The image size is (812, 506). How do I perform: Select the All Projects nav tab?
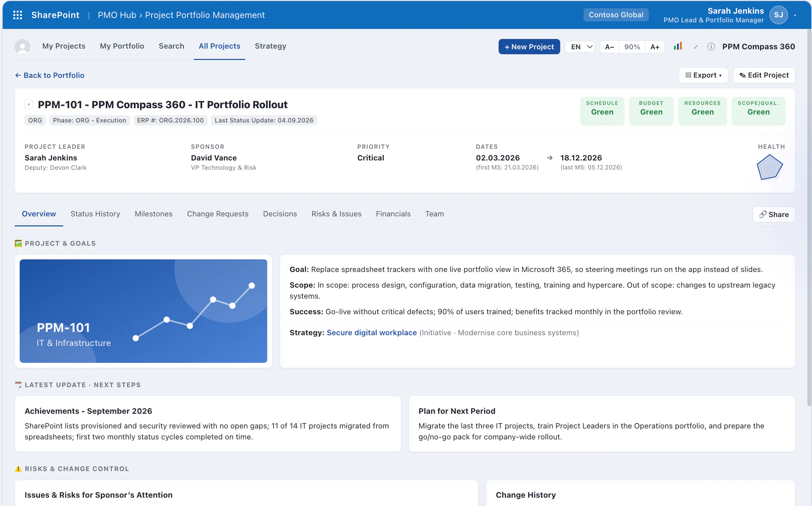(219, 46)
